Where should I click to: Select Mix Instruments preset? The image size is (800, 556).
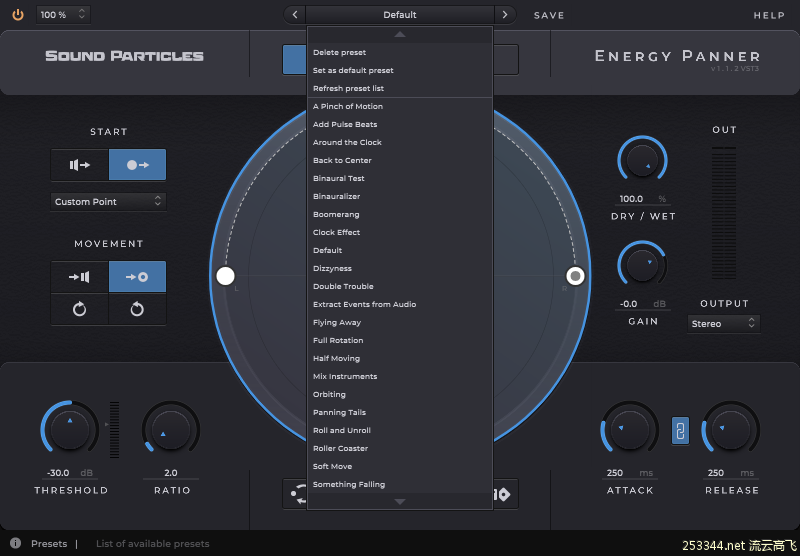click(400, 376)
